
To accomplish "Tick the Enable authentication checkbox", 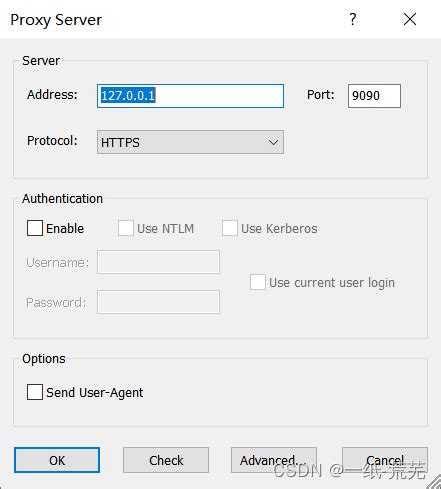I will [35, 228].
